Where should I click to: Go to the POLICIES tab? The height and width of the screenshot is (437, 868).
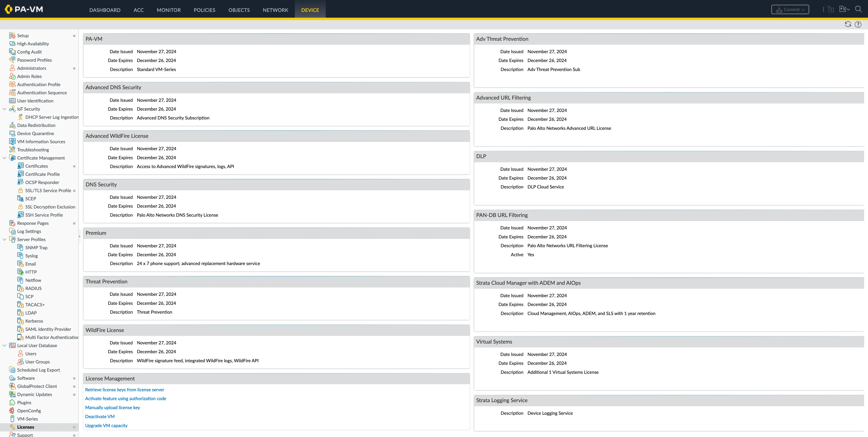click(x=204, y=10)
